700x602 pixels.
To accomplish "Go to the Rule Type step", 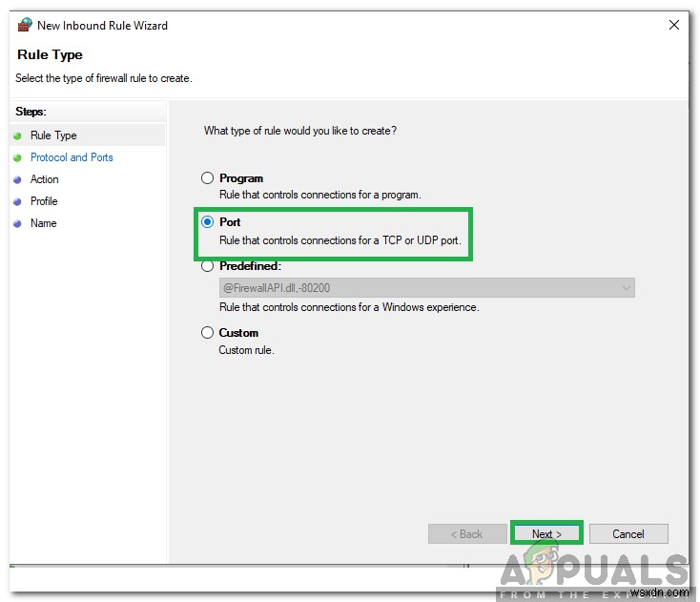I will (53, 135).
